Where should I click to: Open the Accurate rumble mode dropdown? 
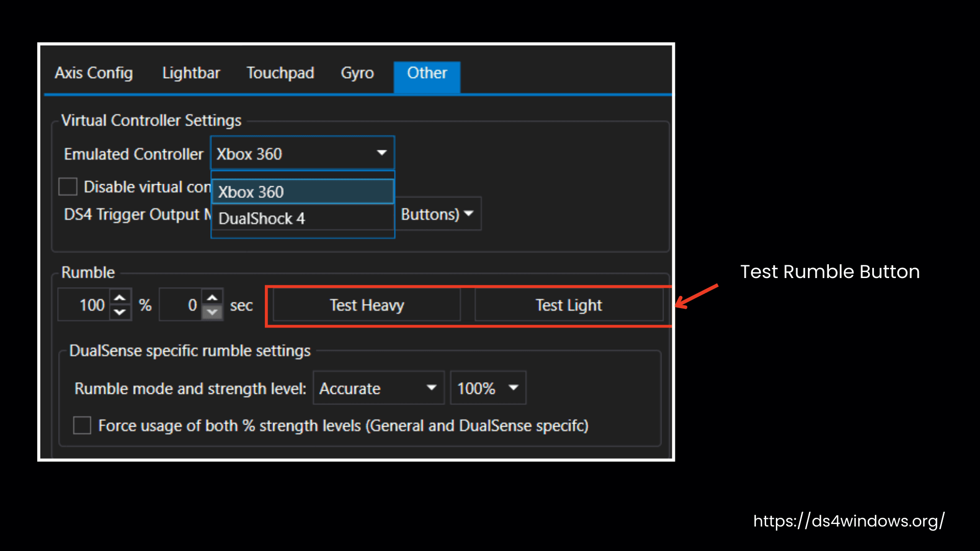379,388
